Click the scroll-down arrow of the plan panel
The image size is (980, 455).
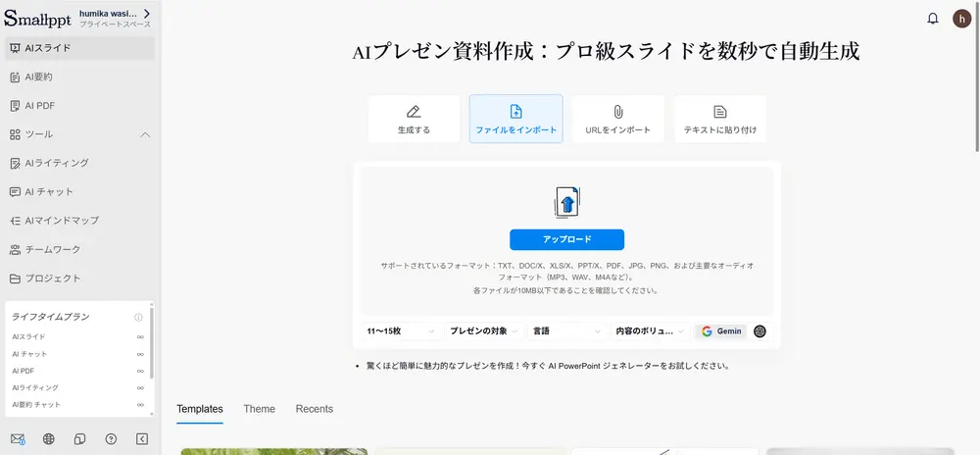[152, 414]
